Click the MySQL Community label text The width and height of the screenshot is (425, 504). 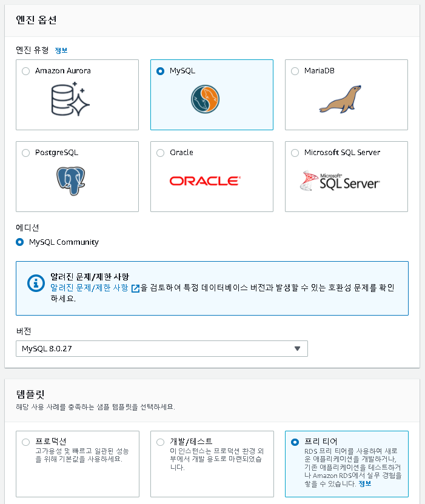[x=64, y=242]
